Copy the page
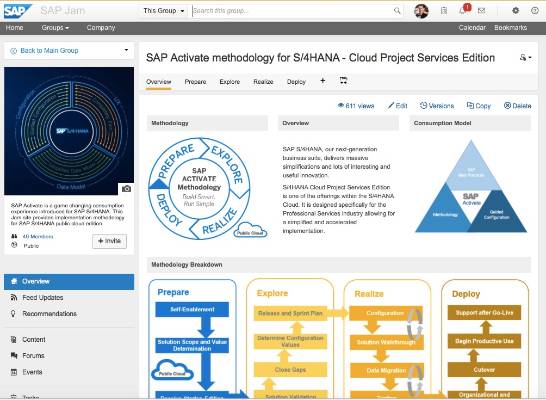 (478, 105)
